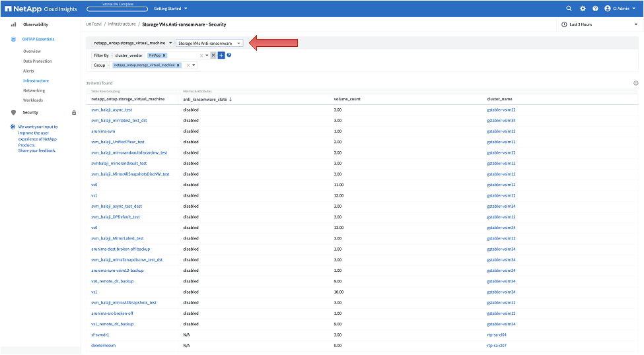Open the Storage VMs Anti-ransomware dropdown

point(209,43)
